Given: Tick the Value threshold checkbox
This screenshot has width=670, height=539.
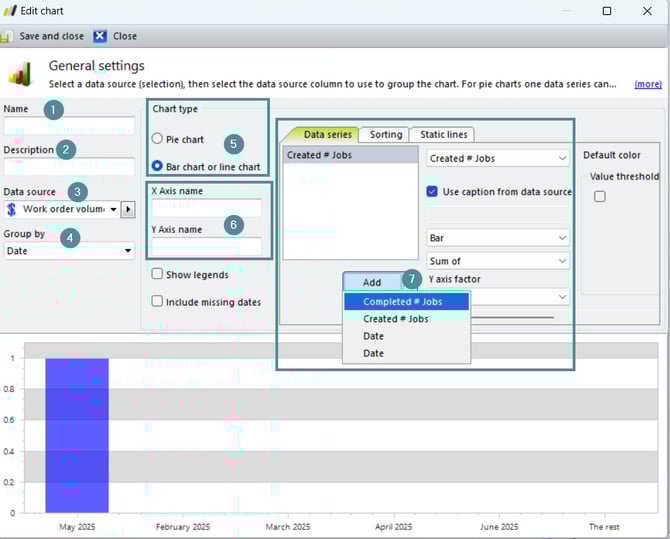Looking at the screenshot, I should pos(600,196).
